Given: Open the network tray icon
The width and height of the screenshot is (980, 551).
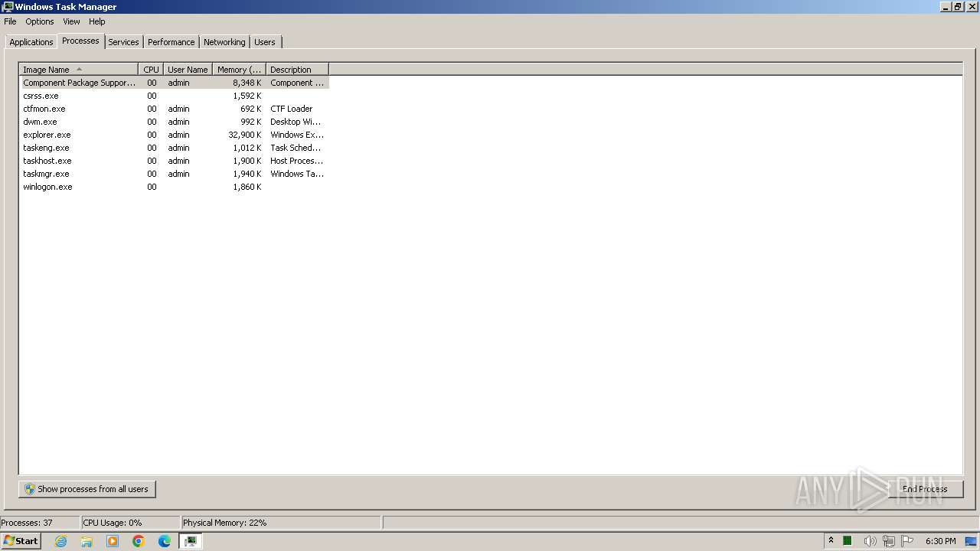Looking at the screenshot, I should [x=888, y=541].
